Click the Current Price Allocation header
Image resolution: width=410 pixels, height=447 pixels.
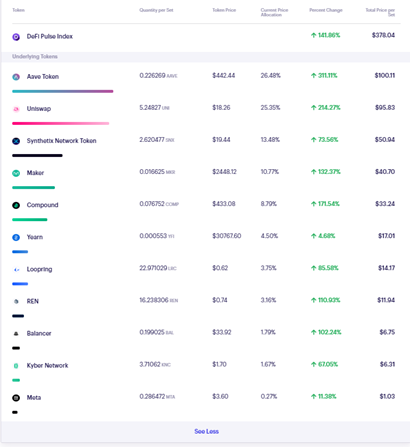[x=274, y=12]
